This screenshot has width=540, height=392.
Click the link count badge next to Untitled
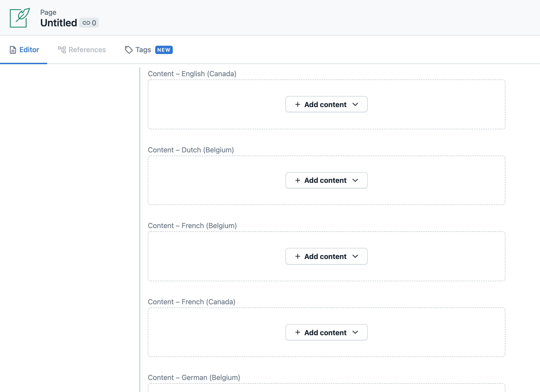point(89,23)
